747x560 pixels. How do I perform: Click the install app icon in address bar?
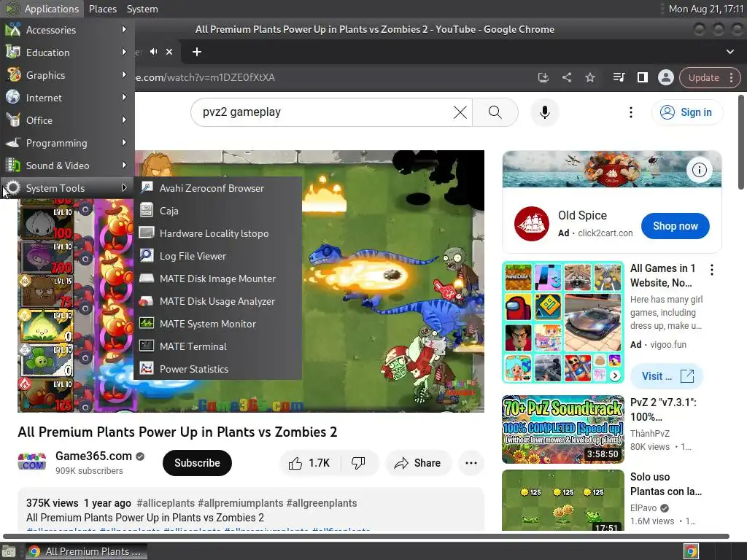(543, 77)
